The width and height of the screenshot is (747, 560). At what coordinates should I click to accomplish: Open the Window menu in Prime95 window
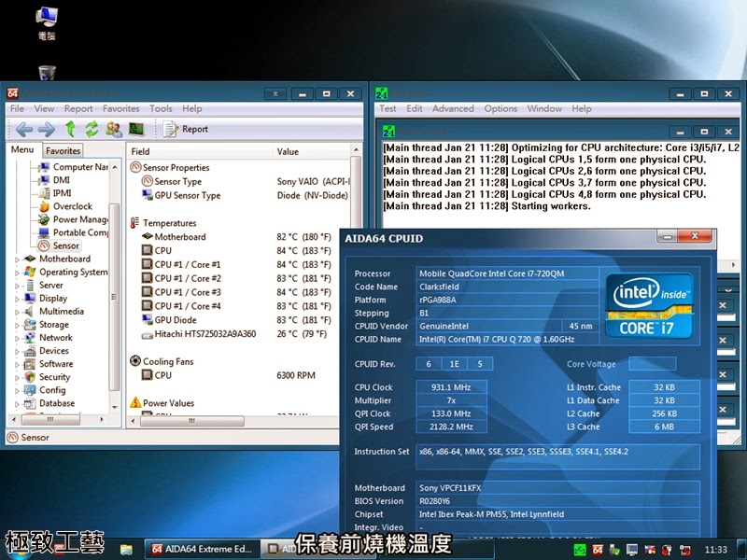click(x=544, y=108)
